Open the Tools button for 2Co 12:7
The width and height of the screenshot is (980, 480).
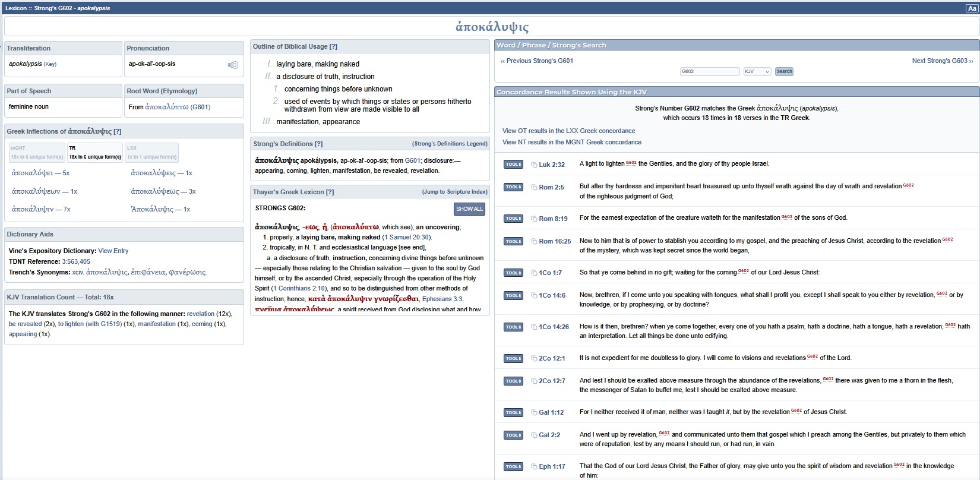coord(513,381)
